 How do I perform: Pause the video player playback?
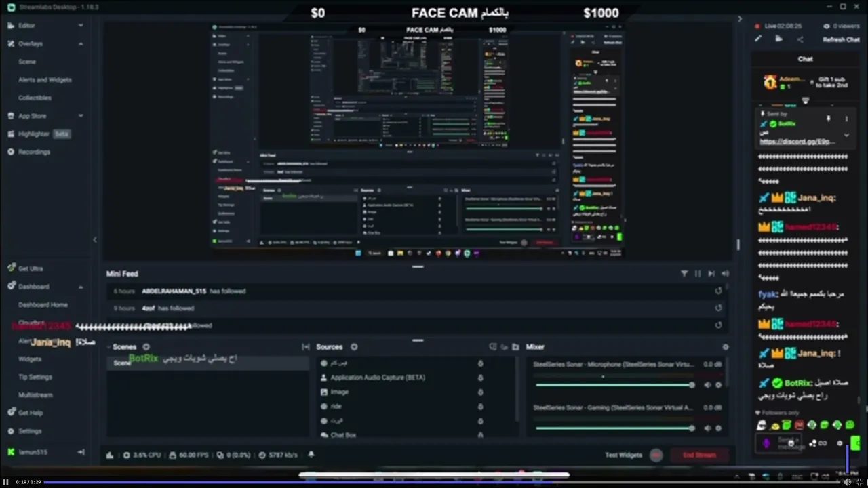(5, 482)
